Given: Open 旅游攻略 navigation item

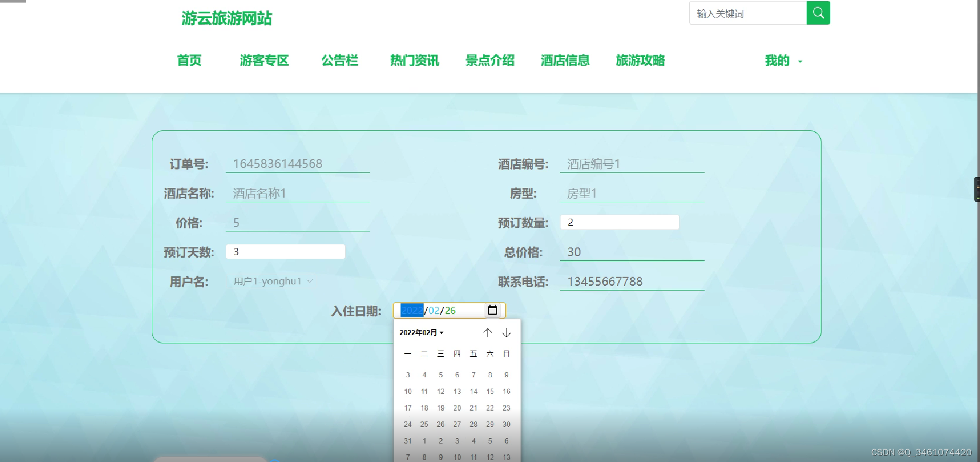Looking at the screenshot, I should pos(641,61).
